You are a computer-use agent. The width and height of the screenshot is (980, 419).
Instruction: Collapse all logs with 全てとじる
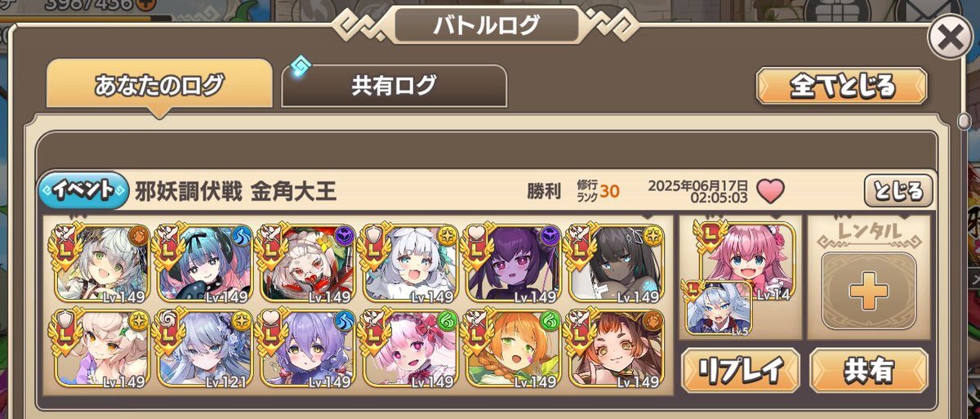(842, 86)
